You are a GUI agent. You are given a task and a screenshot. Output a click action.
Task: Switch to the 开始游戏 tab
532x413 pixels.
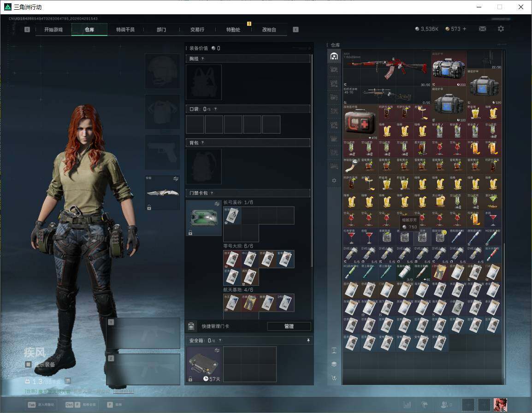click(53, 29)
